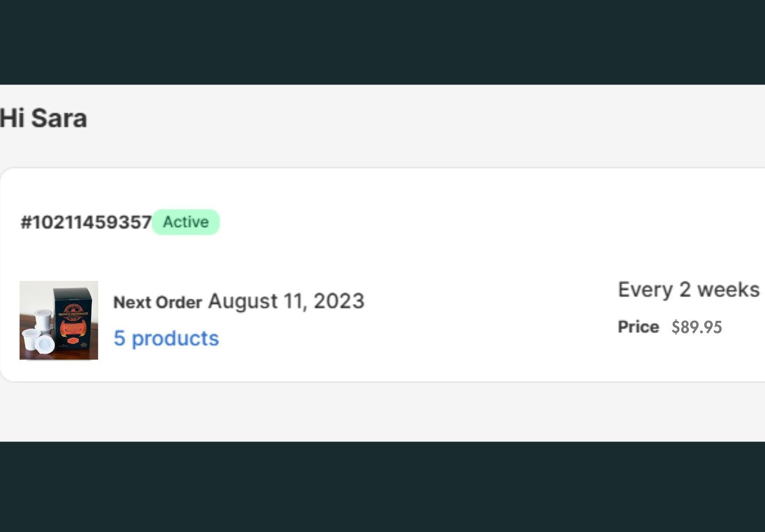Click the Every 2 weeks frequency text
This screenshot has width=765, height=532.
pyautogui.click(x=688, y=290)
